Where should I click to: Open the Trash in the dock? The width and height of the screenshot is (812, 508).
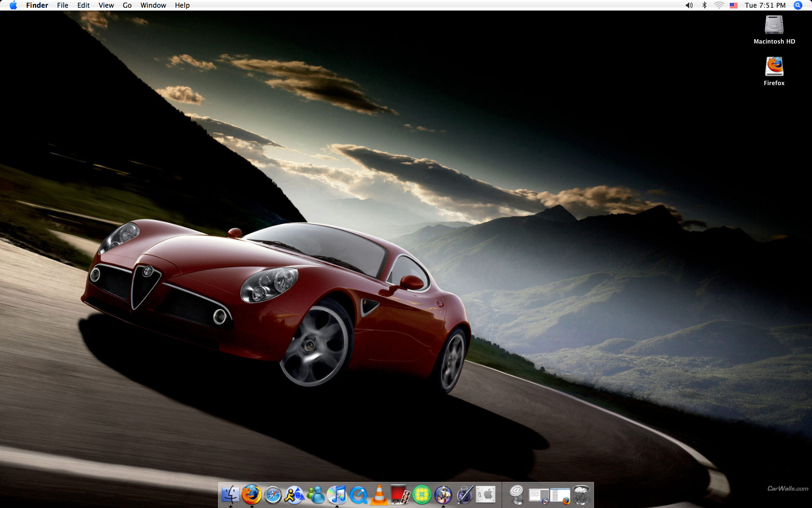[x=581, y=495]
